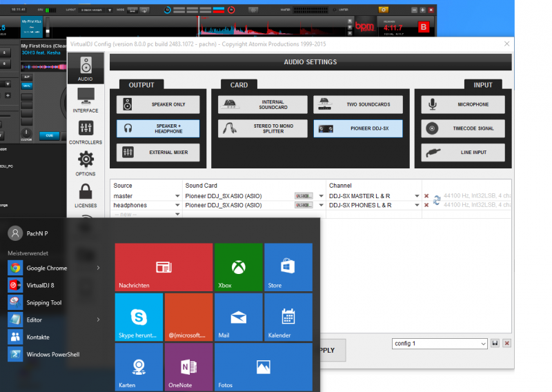The image size is (552, 392).
Task: Click the Apply button
Action: tap(333, 351)
